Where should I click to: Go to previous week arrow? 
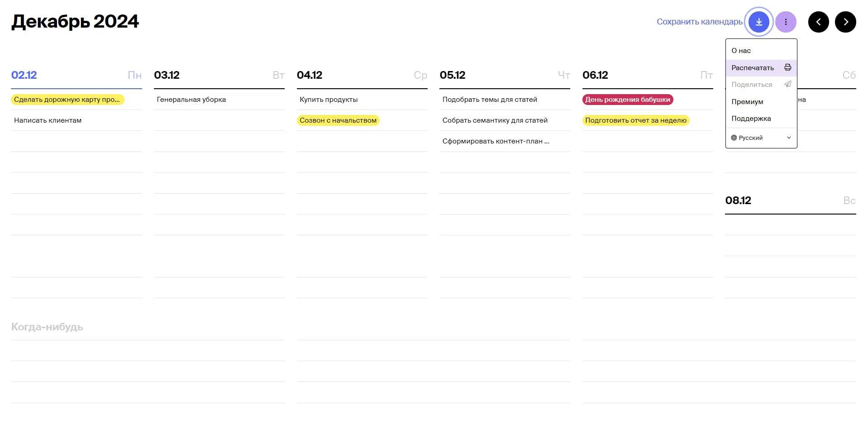[x=818, y=22]
